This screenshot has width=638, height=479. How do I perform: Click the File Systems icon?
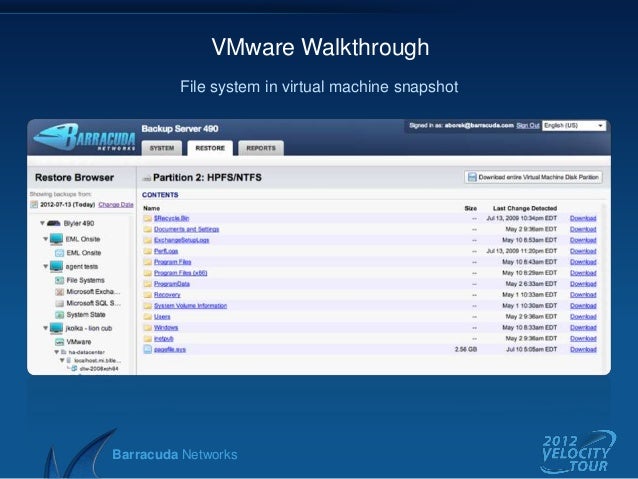59,280
